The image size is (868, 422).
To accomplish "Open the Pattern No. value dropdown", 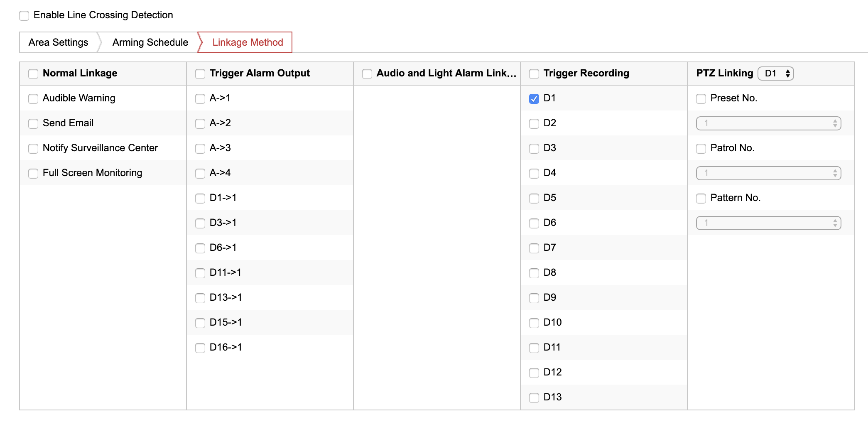I will [x=768, y=223].
